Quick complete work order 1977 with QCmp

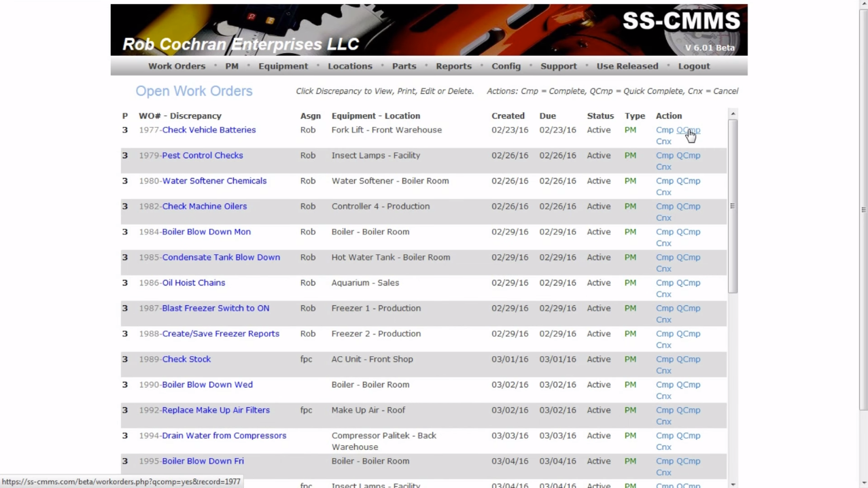tap(688, 130)
